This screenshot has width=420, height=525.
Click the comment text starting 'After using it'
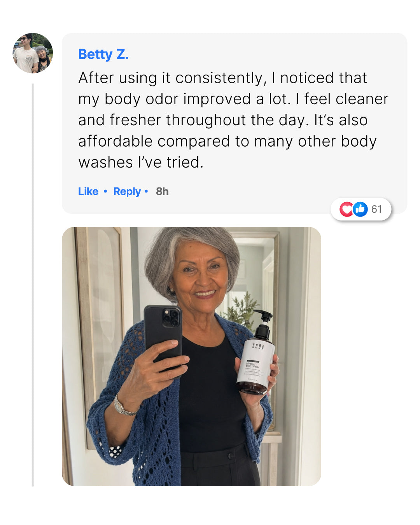(233, 120)
